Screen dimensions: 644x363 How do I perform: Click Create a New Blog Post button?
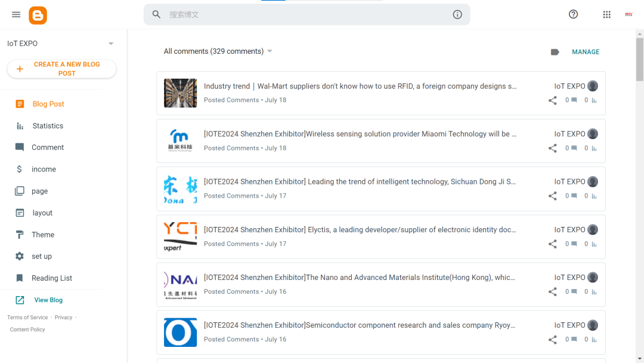pos(61,69)
